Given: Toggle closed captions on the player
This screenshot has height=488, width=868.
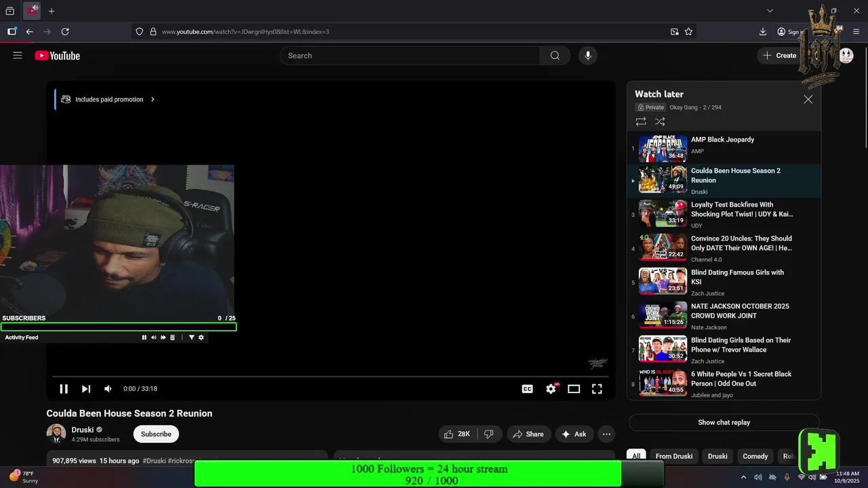Looking at the screenshot, I should click(527, 388).
